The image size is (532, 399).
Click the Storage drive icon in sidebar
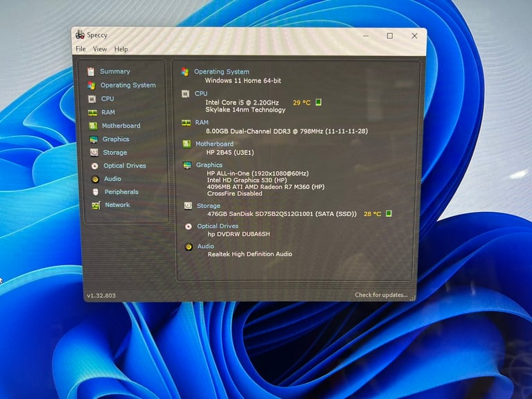(x=94, y=152)
